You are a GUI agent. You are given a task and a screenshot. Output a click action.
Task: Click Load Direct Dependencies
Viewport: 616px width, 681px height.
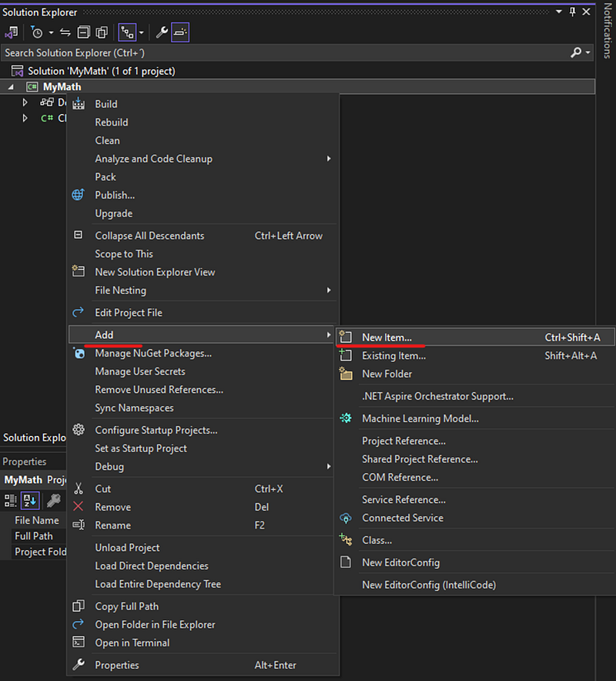coord(203,566)
